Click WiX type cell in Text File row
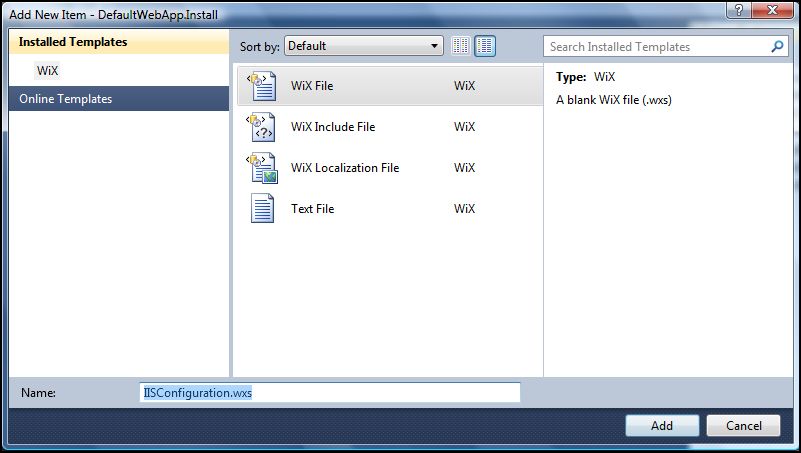The height and width of the screenshot is (453, 801). [464, 208]
